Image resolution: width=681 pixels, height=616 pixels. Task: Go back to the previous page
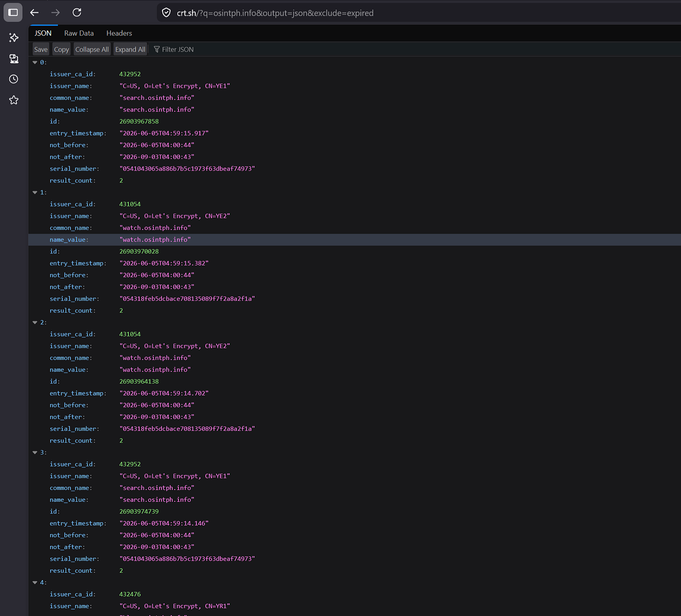pos(34,13)
